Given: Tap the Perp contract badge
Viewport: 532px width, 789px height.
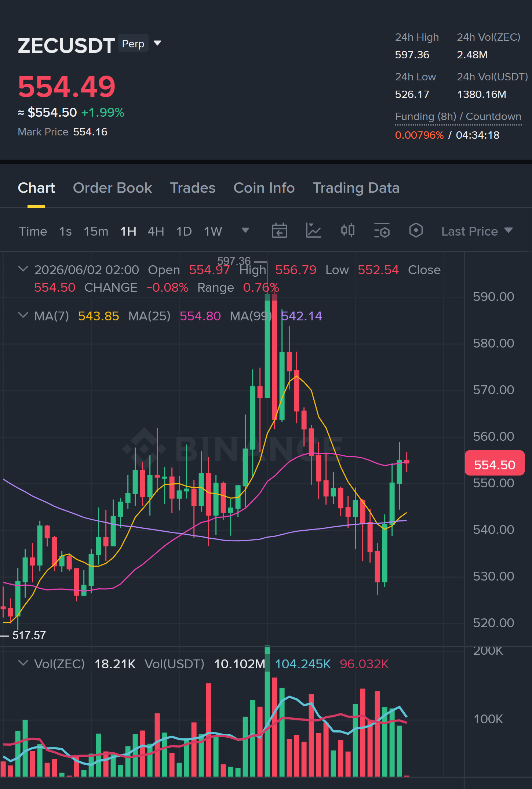Looking at the screenshot, I should point(133,44).
